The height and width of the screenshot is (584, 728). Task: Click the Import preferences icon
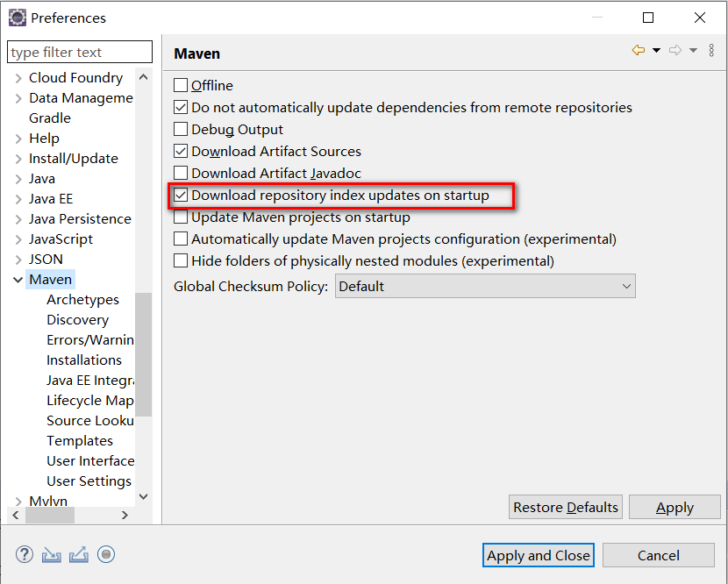(52, 555)
